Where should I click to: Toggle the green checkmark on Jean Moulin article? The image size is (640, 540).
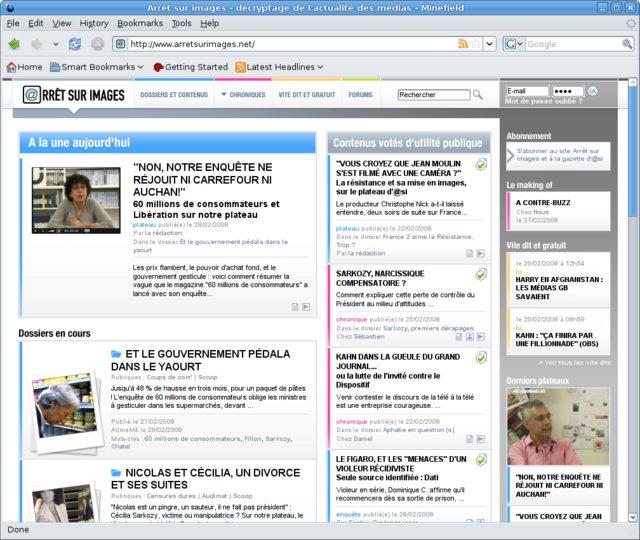[x=481, y=165]
